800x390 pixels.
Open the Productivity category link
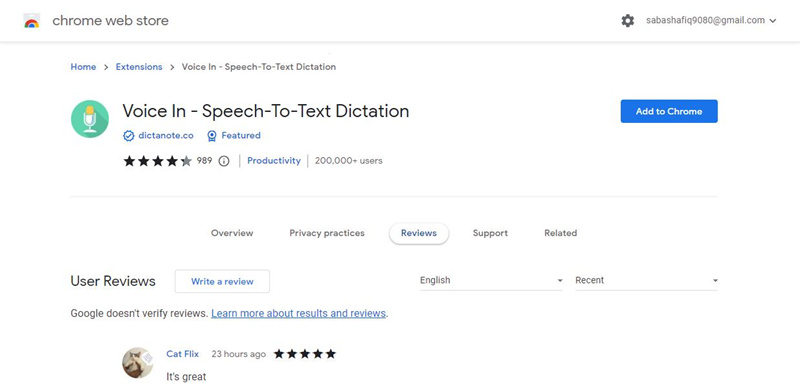274,161
